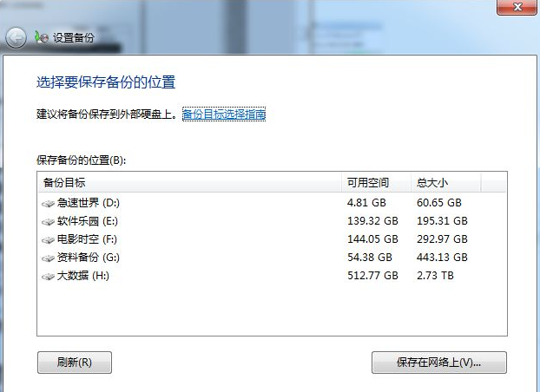Click the 设置备份 window title text
This screenshot has height=392, width=540.
(x=73, y=37)
